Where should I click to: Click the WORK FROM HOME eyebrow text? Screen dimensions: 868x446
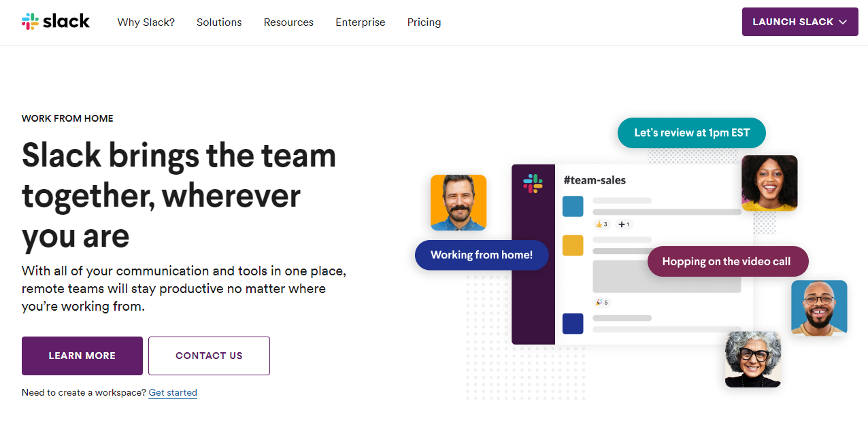pos(67,118)
